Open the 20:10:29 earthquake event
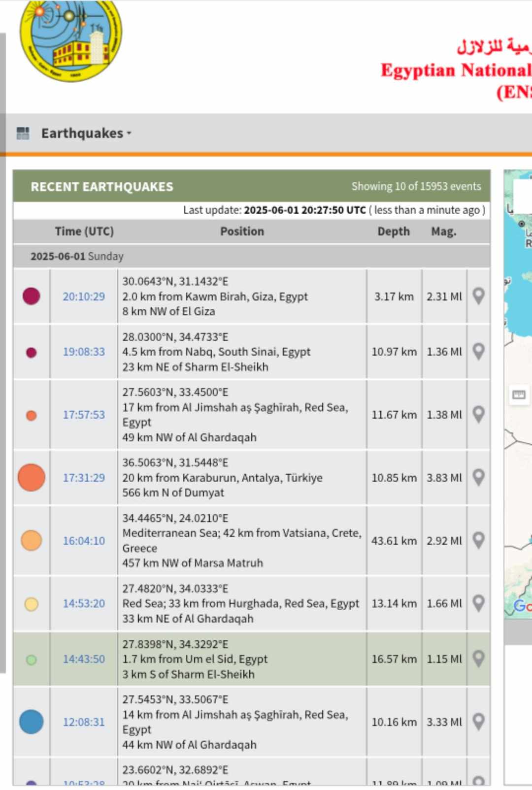This screenshot has height=790, width=532. coord(84,296)
